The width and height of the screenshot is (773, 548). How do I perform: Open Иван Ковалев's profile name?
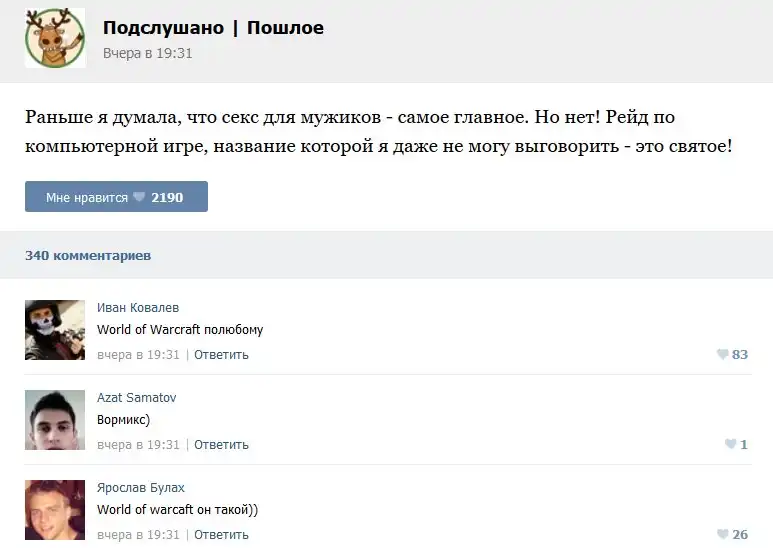click(138, 308)
